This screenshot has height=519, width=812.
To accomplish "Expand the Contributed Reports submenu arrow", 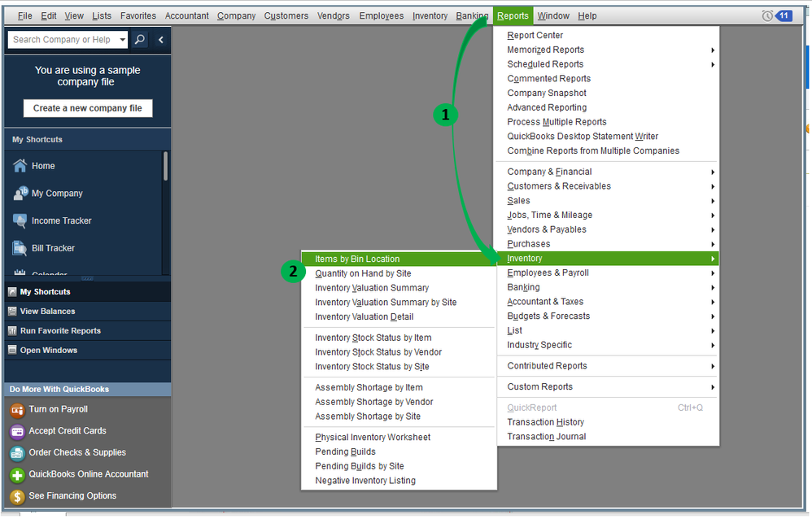I will (713, 366).
